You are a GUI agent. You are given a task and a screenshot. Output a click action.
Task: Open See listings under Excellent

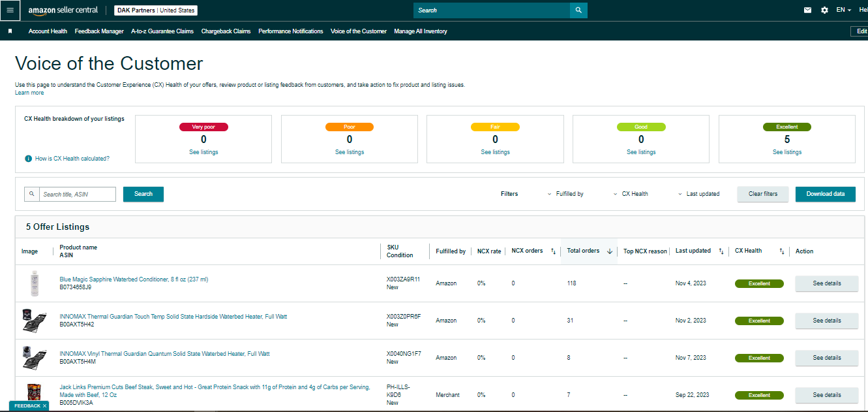pyautogui.click(x=787, y=152)
